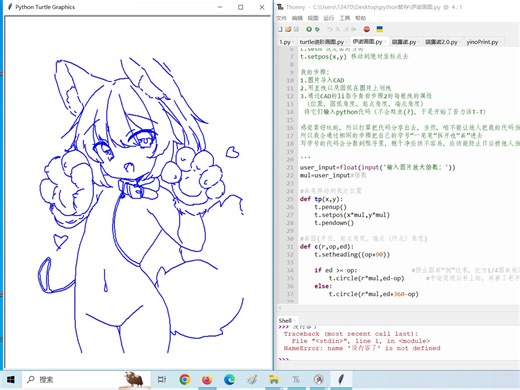The height and width of the screenshot is (390, 520).
Task: Click the 'if ed >= op:' code line
Action: (336, 270)
